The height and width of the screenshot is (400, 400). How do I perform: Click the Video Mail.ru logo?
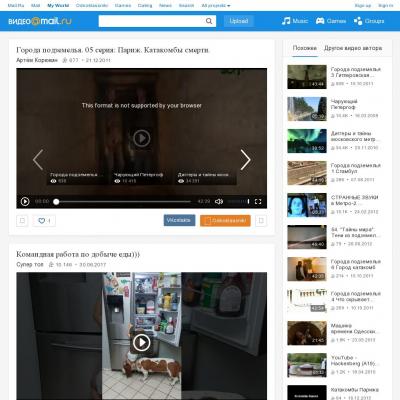[x=40, y=21]
